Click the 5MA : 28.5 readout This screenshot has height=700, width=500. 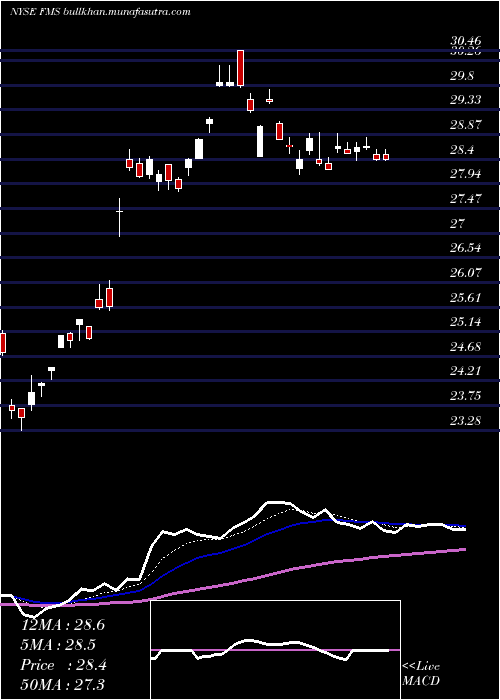pos(59,645)
